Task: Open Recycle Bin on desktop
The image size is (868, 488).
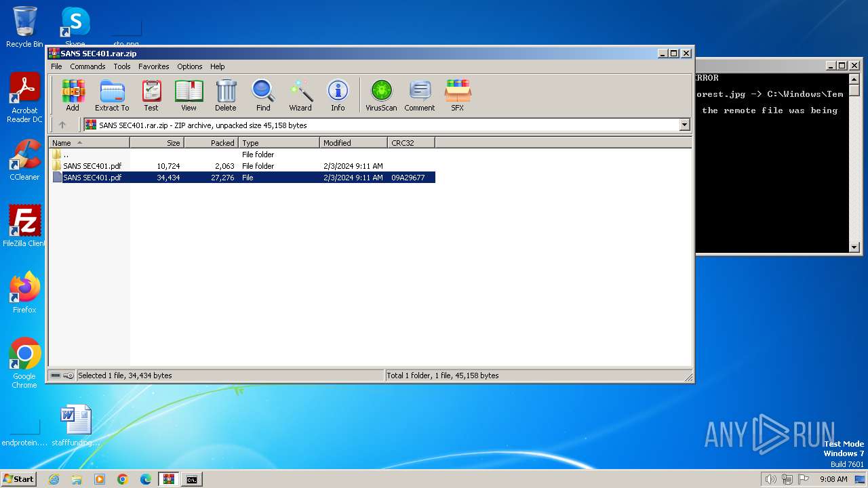Action: coord(24,27)
